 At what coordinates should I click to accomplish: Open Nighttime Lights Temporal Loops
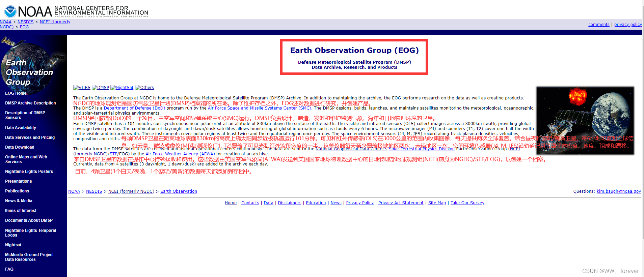point(30,233)
